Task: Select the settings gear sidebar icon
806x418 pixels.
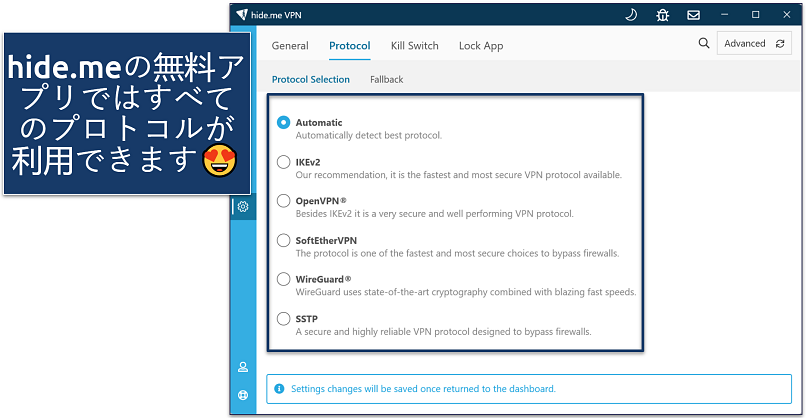Action: [x=243, y=207]
